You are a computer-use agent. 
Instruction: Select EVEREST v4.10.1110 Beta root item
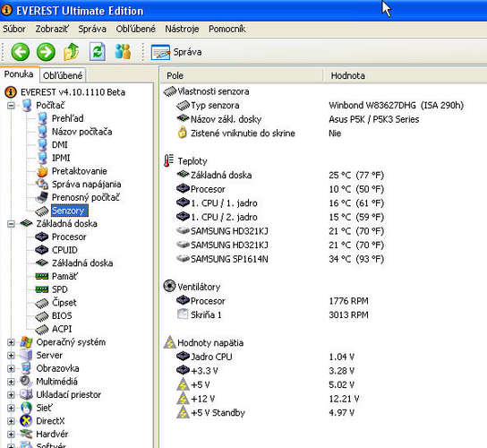coord(73,92)
